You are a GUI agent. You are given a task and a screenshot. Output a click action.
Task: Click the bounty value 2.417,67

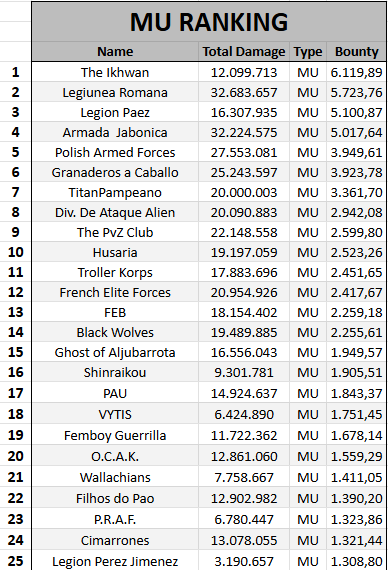[x=356, y=292]
